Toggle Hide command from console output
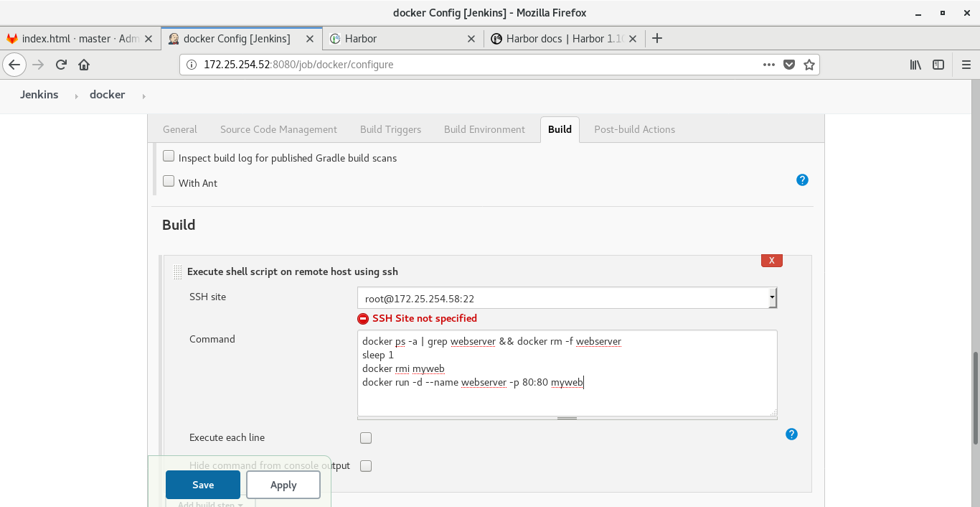Image resolution: width=980 pixels, height=507 pixels. pyautogui.click(x=366, y=466)
